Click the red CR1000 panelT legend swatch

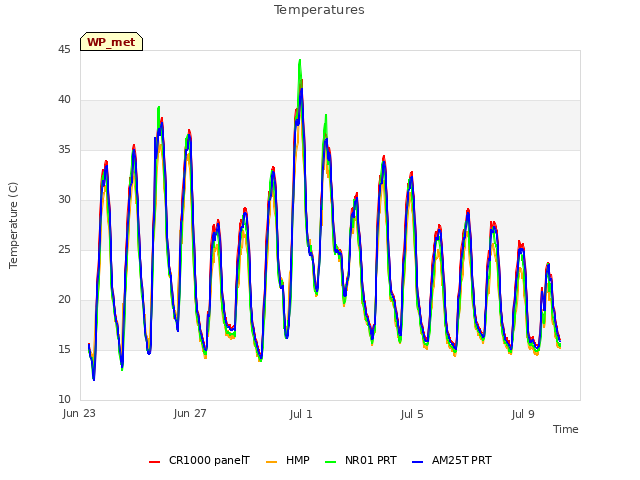pyautogui.click(x=155, y=462)
